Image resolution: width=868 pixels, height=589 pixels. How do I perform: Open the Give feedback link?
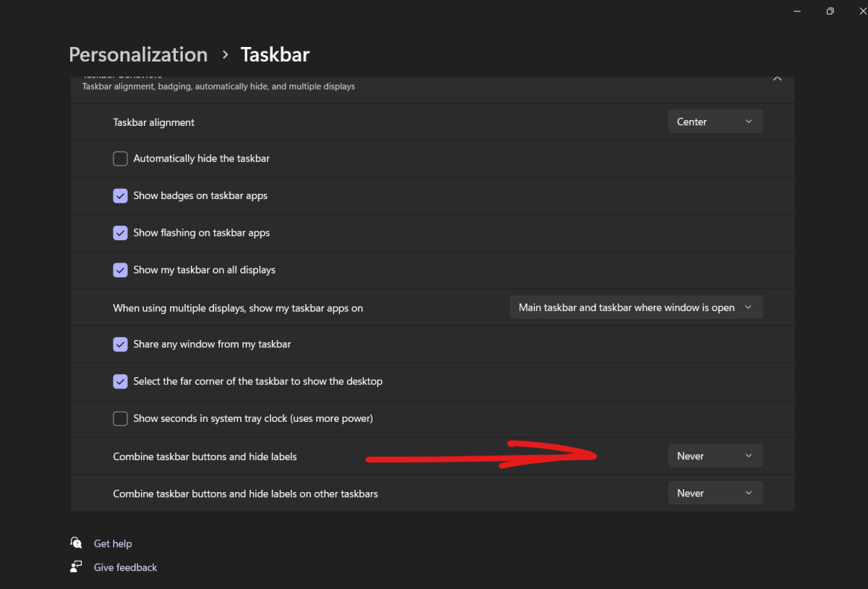pos(125,567)
